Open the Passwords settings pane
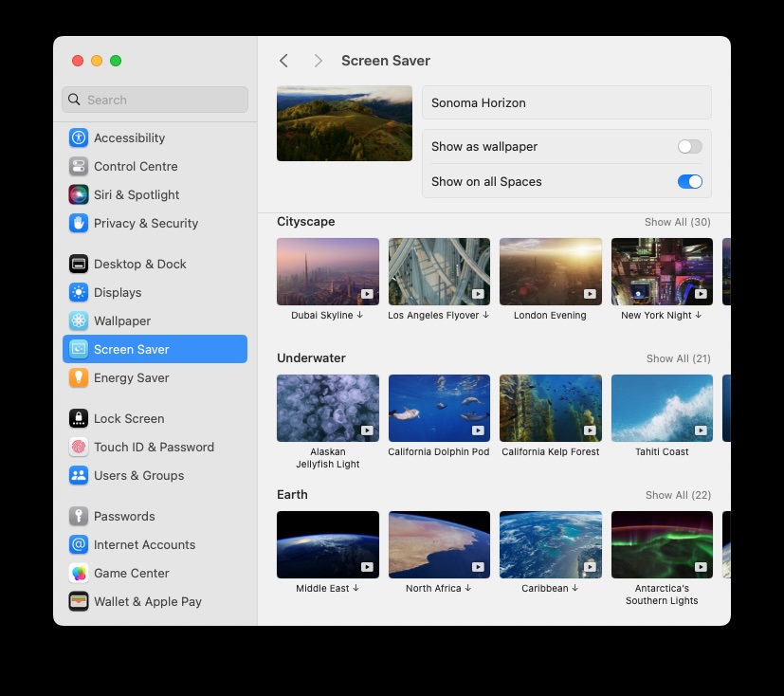Screen dimensions: 784x696 tap(155, 516)
